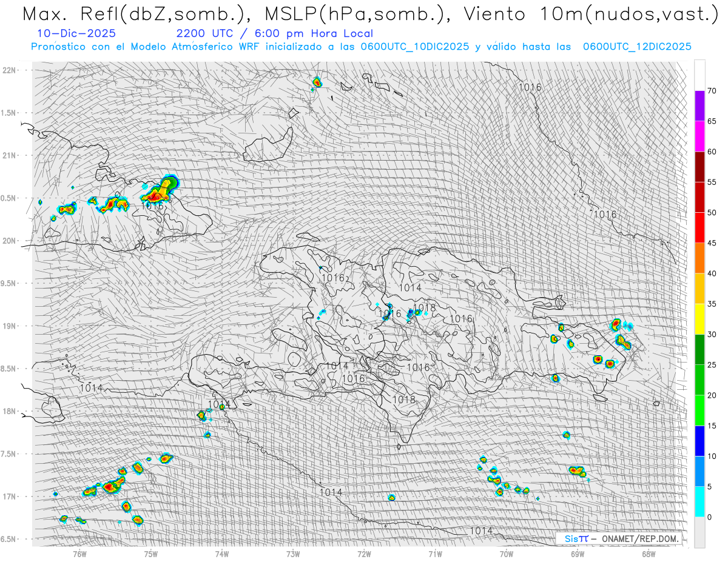Click the legend value 20
Screen dimensions: 728x562
712,395
